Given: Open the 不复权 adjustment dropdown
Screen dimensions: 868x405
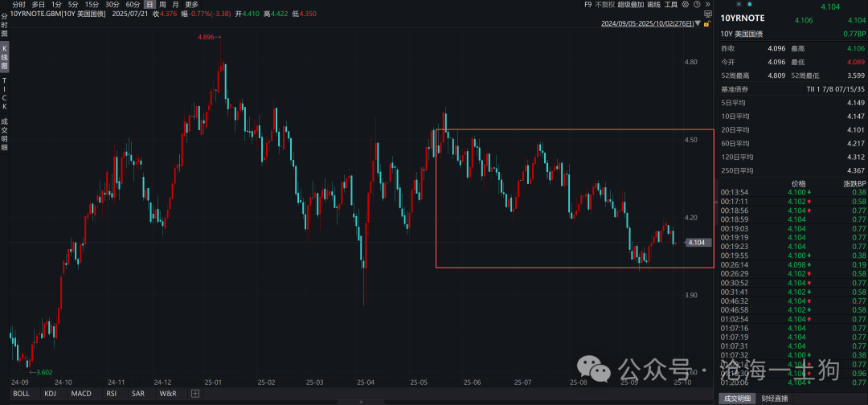Looking at the screenshot, I should click(x=604, y=5).
